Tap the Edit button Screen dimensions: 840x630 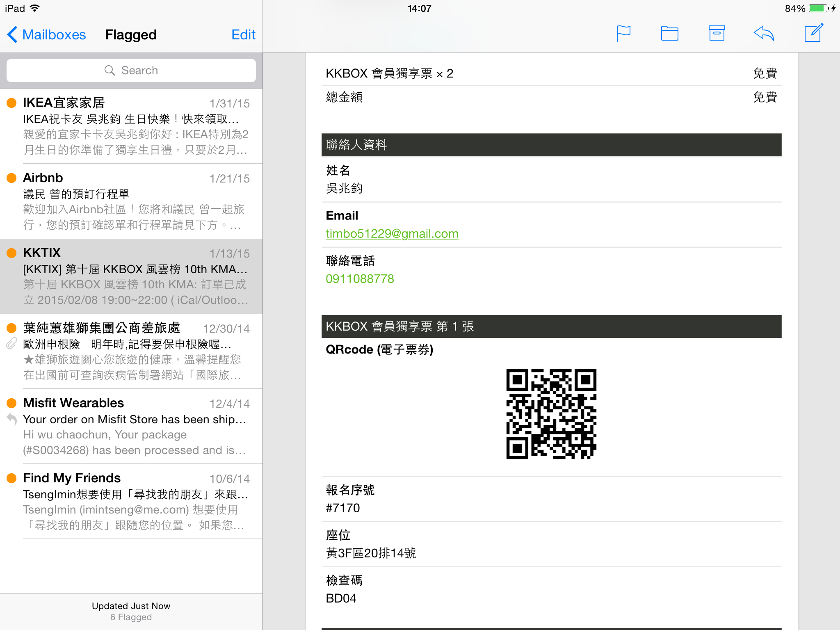tap(243, 34)
